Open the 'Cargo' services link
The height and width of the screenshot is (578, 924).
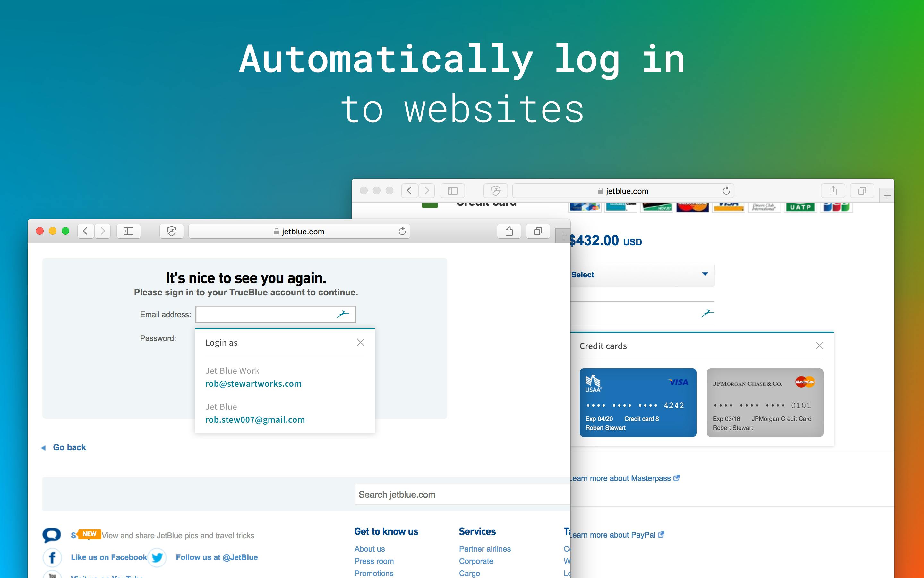tap(470, 574)
